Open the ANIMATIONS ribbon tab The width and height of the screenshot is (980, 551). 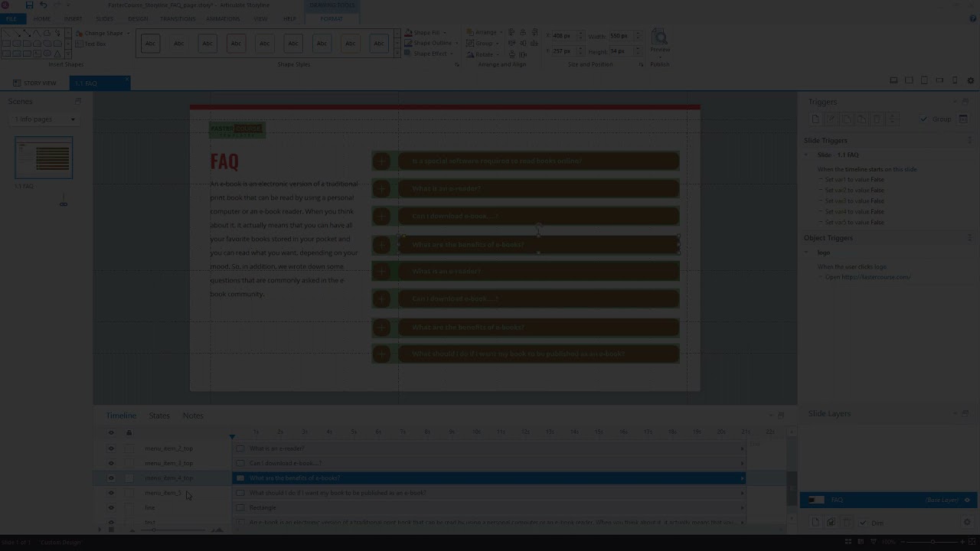tap(223, 18)
